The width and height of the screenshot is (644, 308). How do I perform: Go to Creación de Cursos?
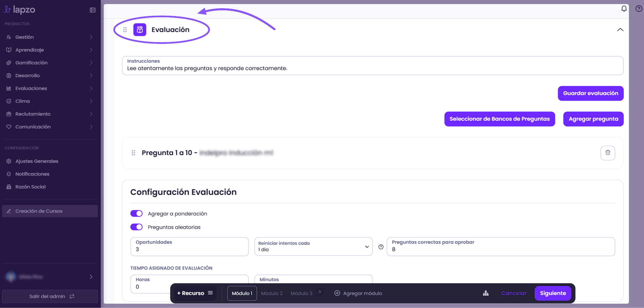point(50,211)
